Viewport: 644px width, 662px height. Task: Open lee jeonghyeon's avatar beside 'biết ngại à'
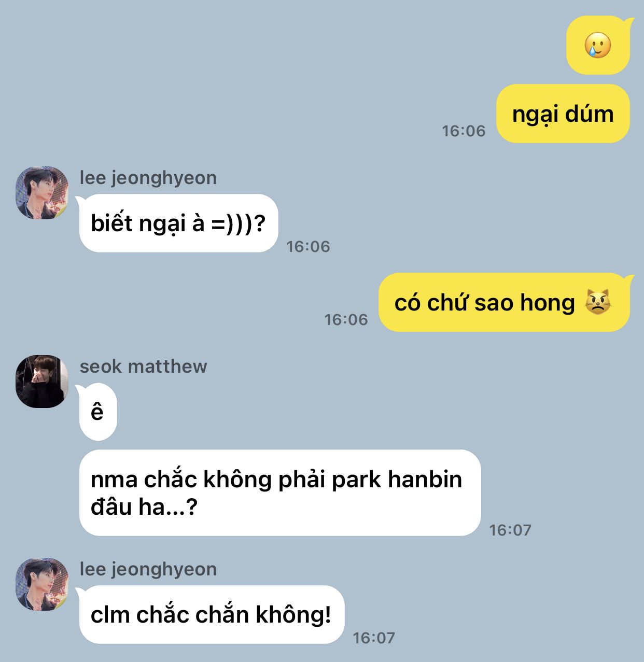click(x=42, y=193)
